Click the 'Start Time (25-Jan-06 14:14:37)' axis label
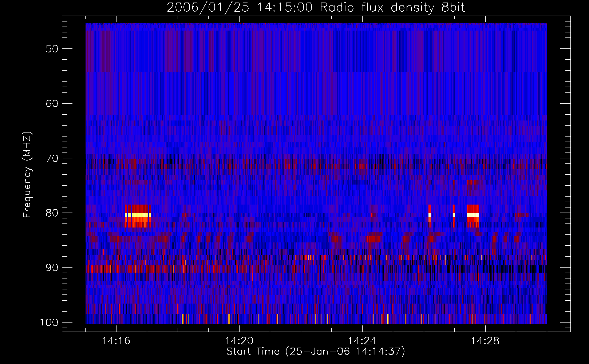The height and width of the screenshot is (364, 589). pyautogui.click(x=316, y=352)
